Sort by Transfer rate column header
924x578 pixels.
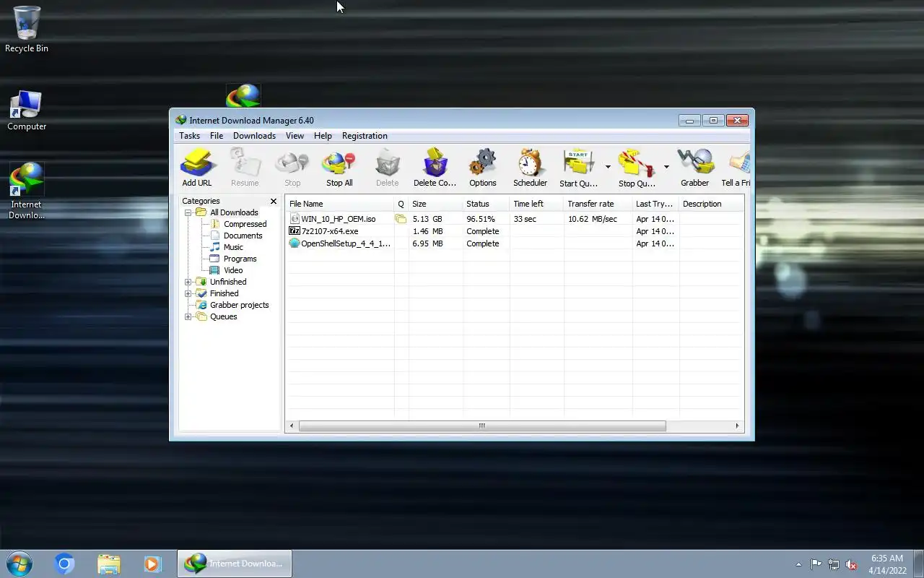[598, 204]
